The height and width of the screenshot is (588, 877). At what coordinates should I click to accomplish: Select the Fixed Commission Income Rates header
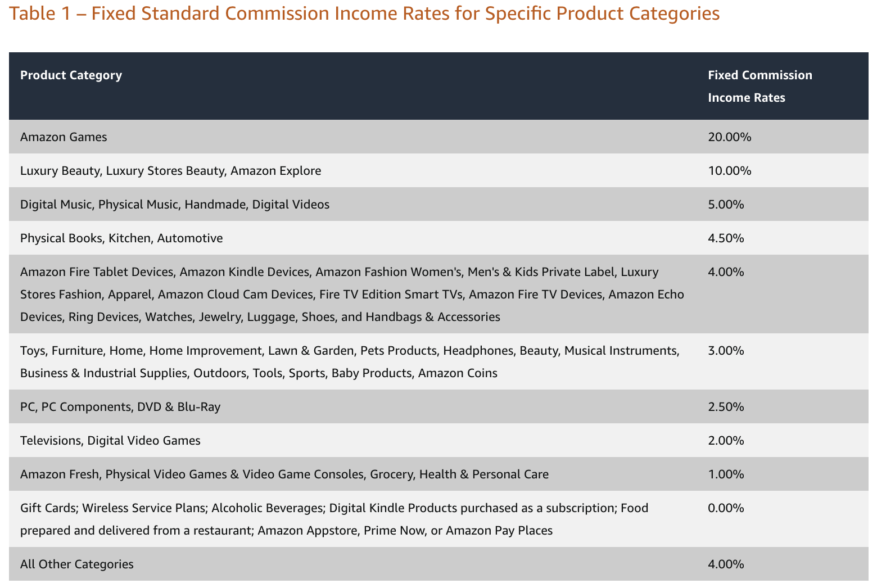(x=760, y=85)
